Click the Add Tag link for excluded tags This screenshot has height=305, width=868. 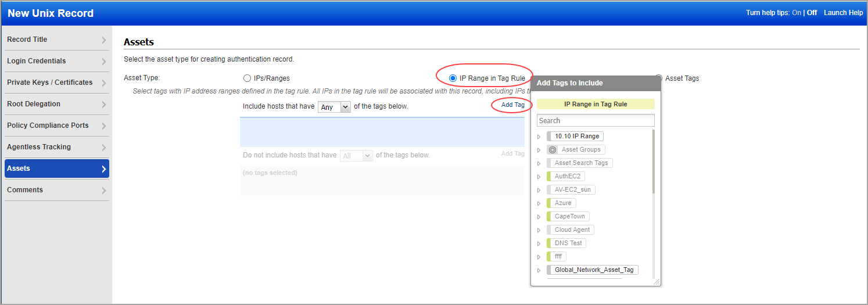pos(512,154)
